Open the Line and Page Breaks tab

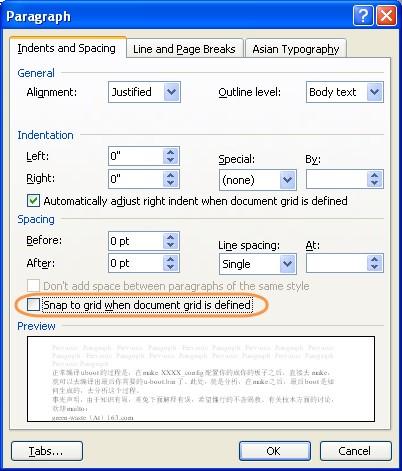pos(184,49)
